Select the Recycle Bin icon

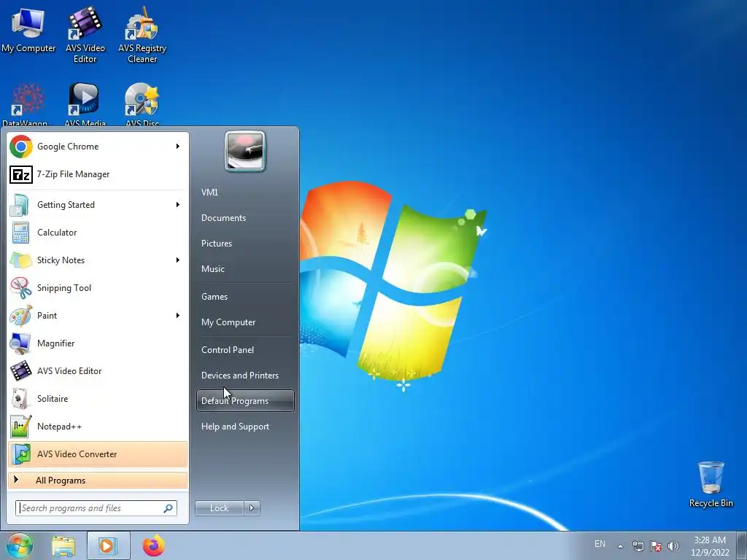(x=711, y=484)
